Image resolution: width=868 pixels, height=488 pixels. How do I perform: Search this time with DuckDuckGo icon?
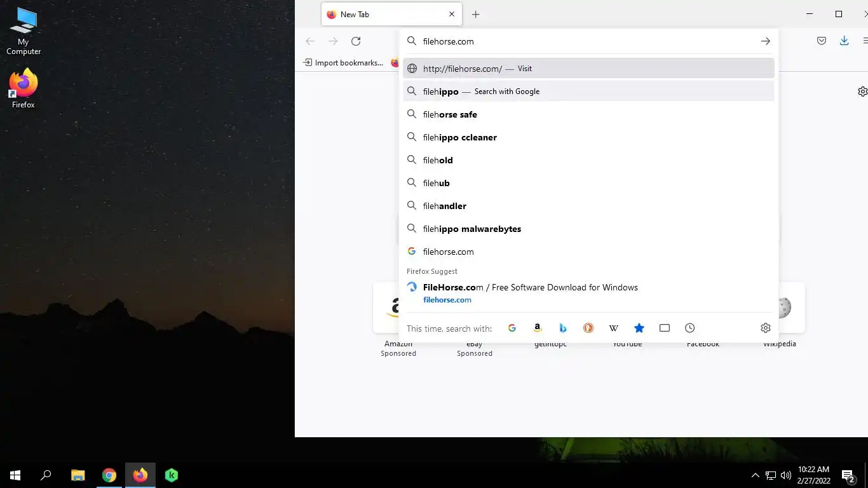(588, 328)
